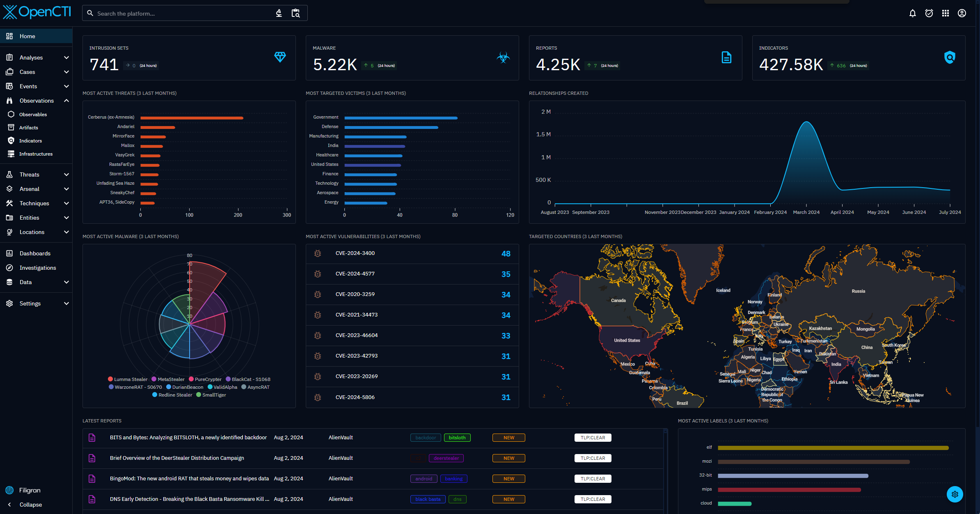Image resolution: width=980 pixels, height=514 pixels.
Task: Click the notifications bell icon
Action: click(912, 14)
